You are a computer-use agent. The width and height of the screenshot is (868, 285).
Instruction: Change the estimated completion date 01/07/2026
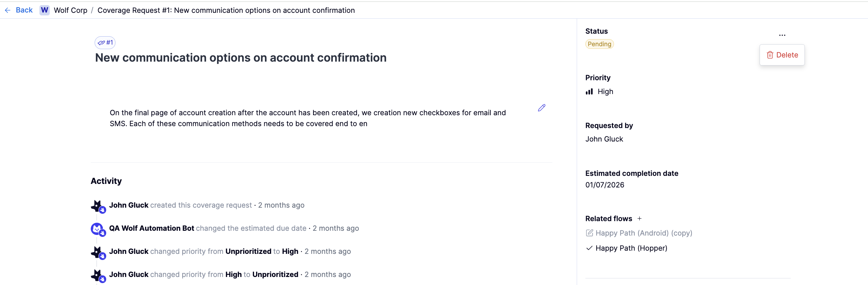(605, 185)
